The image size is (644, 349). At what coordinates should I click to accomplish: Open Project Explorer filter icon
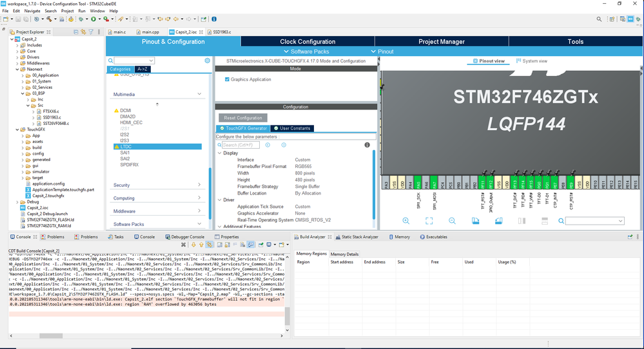tap(91, 32)
